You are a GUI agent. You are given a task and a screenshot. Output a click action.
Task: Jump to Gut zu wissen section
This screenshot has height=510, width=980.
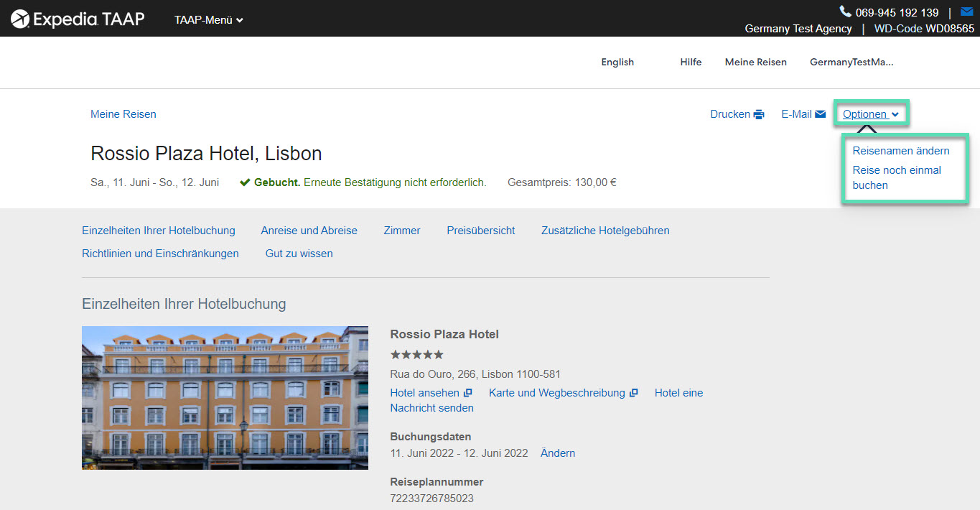299,254
